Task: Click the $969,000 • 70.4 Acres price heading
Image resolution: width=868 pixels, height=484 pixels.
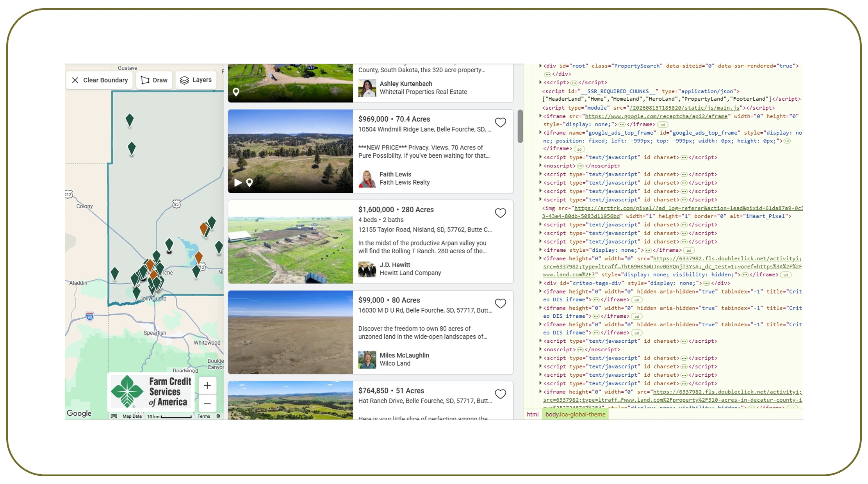Action: (x=394, y=119)
